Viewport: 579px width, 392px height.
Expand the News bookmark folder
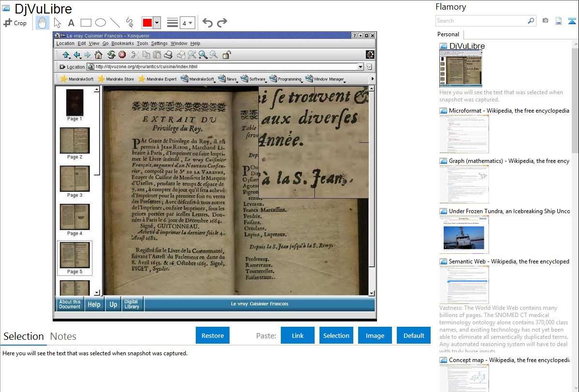tap(228, 79)
